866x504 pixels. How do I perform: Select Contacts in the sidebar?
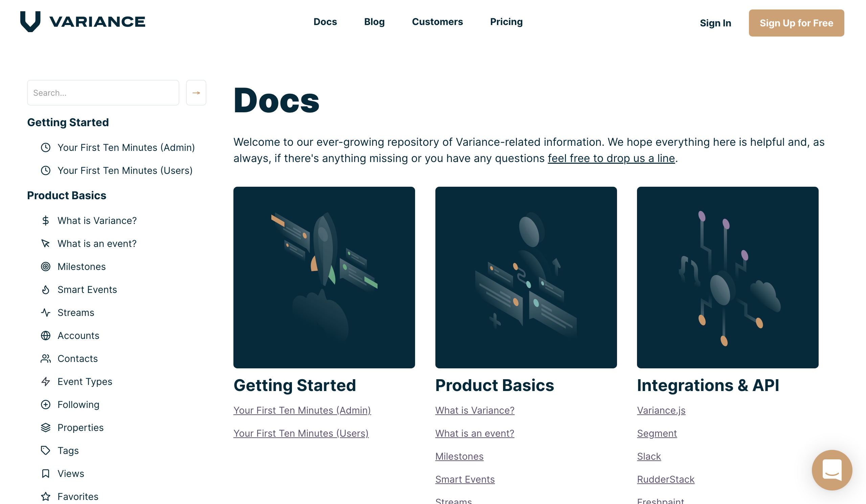tap(78, 359)
